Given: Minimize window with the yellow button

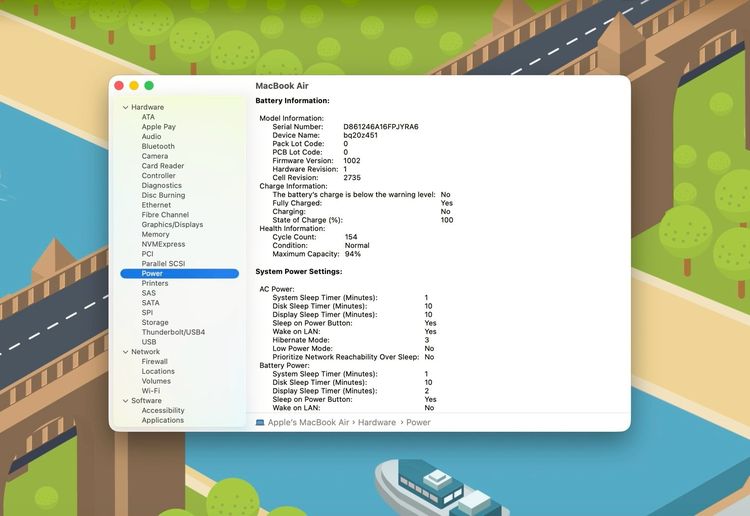Looking at the screenshot, I should (134, 86).
